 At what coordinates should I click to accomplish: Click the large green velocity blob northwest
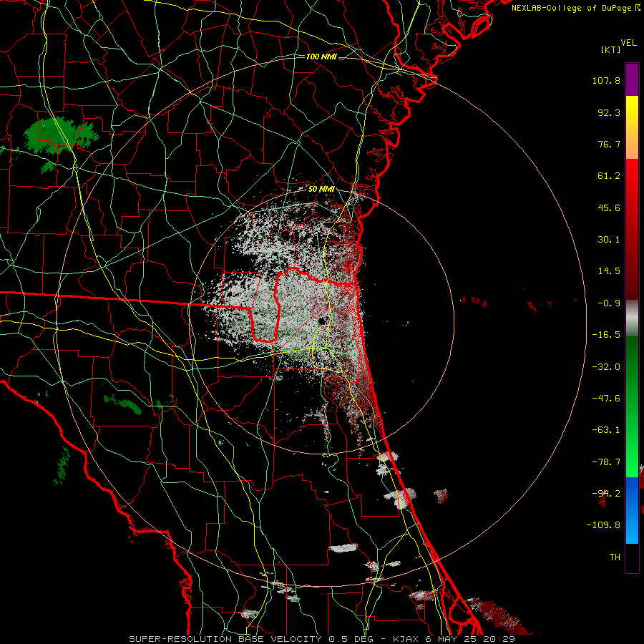pyautogui.click(x=62, y=134)
